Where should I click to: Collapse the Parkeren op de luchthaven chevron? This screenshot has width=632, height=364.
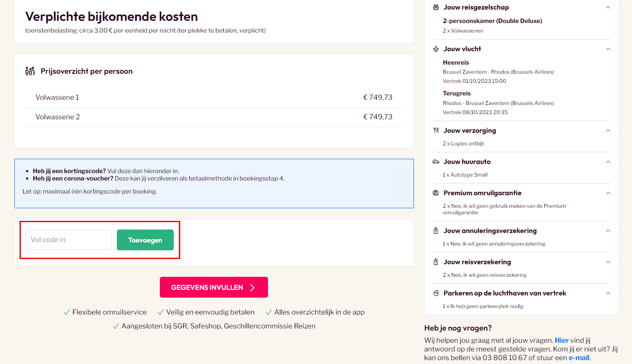point(608,293)
